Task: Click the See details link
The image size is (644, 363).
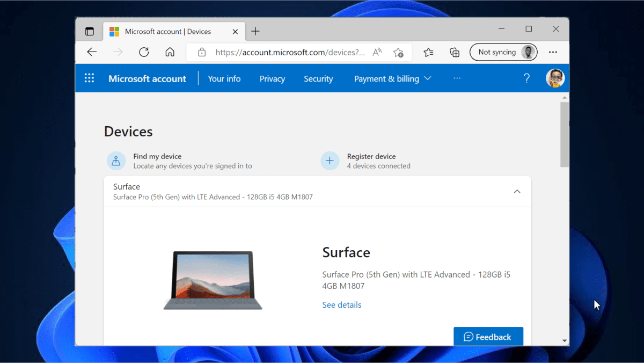Action: [342, 304]
